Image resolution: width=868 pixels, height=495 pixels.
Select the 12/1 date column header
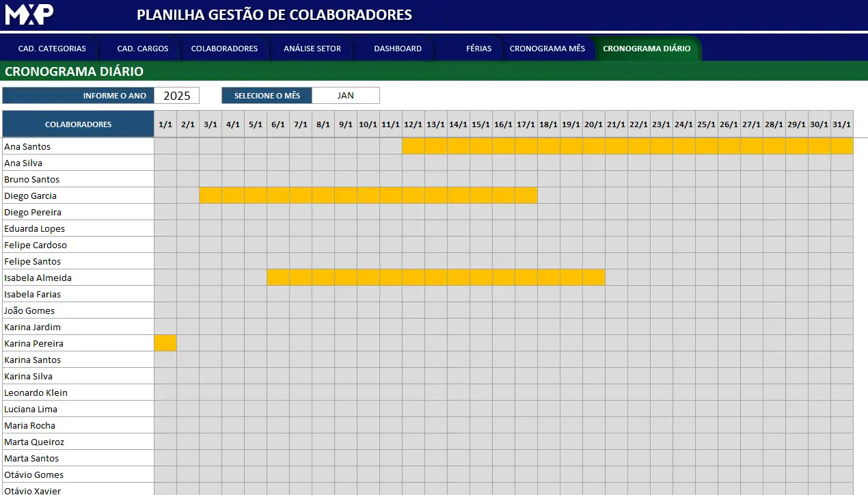click(413, 124)
